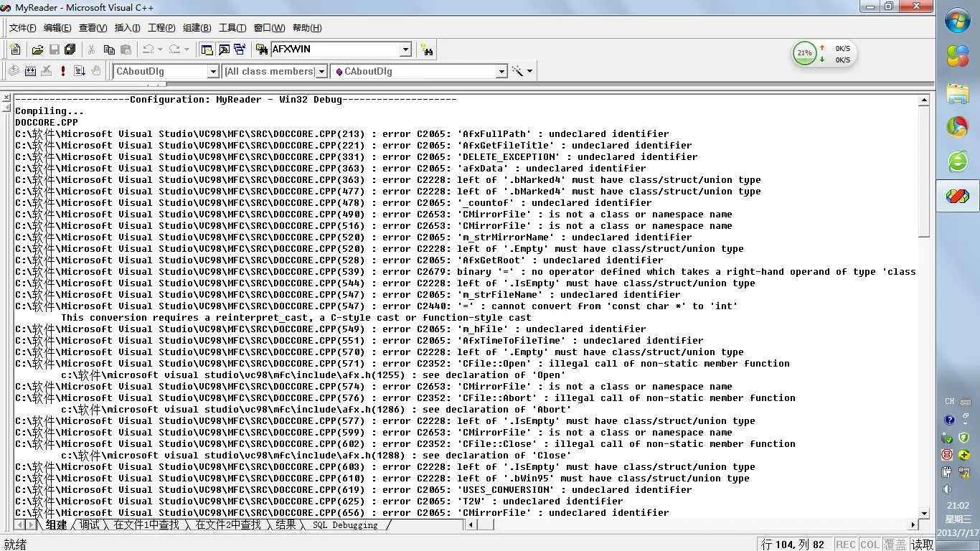The height and width of the screenshot is (551, 980).
Task: Click the Open file folder icon
Action: (37, 50)
